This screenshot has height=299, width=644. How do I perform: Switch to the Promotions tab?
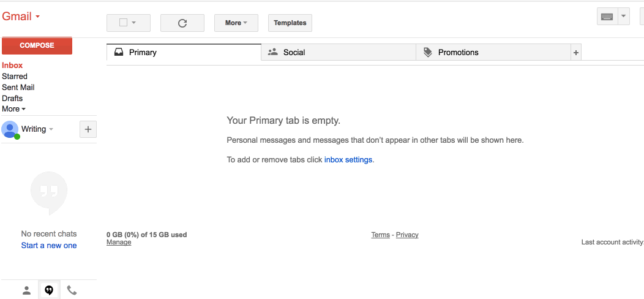point(458,53)
